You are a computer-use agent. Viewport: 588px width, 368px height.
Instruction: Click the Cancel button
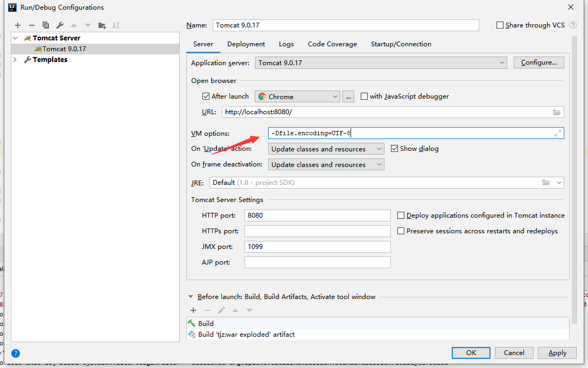514,353
